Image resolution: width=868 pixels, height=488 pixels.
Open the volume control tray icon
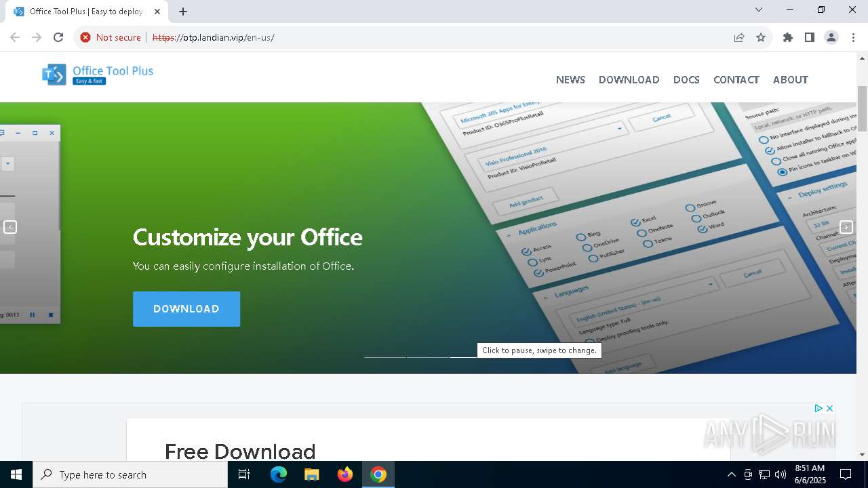tap(781, 474)
